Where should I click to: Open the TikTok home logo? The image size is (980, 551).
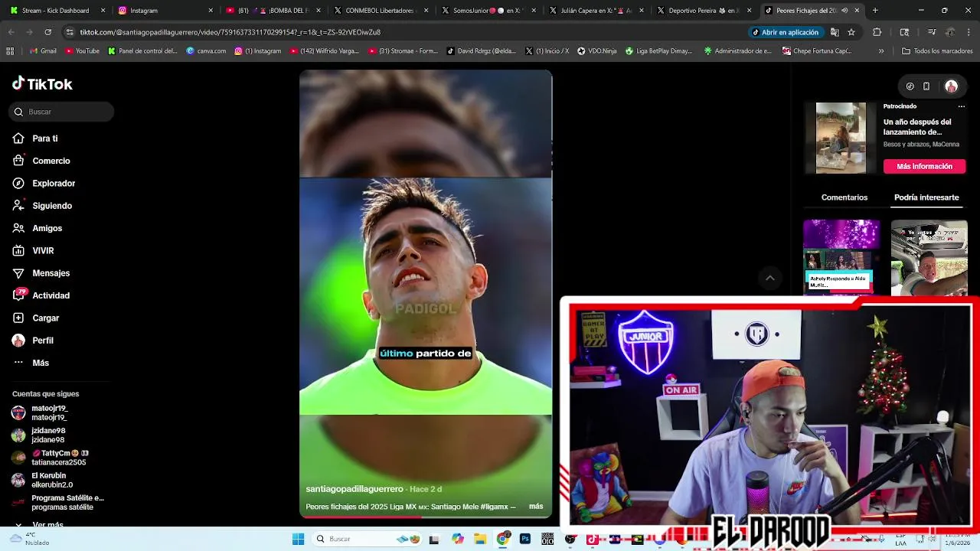(42, 84)
